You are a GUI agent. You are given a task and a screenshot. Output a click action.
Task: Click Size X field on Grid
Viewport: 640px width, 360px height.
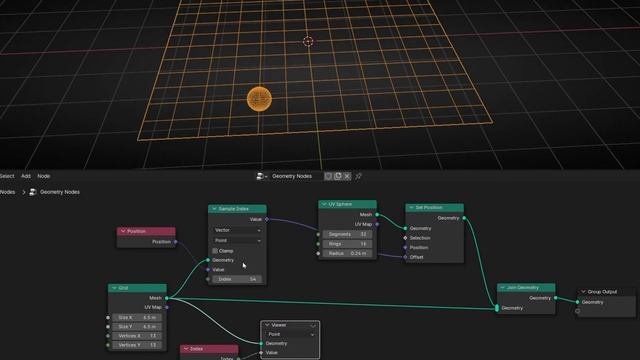[x=137, y=317]
